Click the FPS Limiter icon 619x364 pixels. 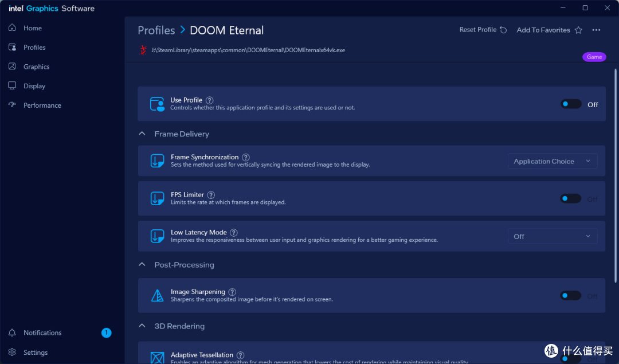[157, 198]
